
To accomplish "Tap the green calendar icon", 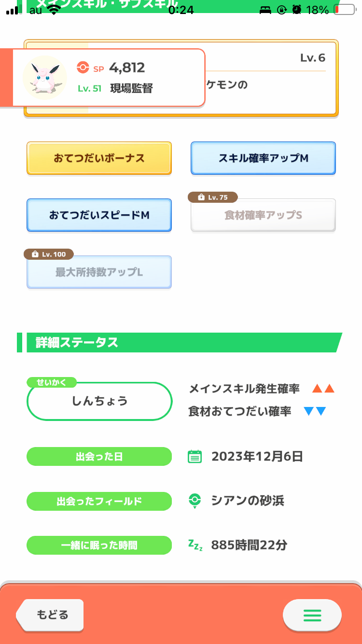I will tap(195, 457).
